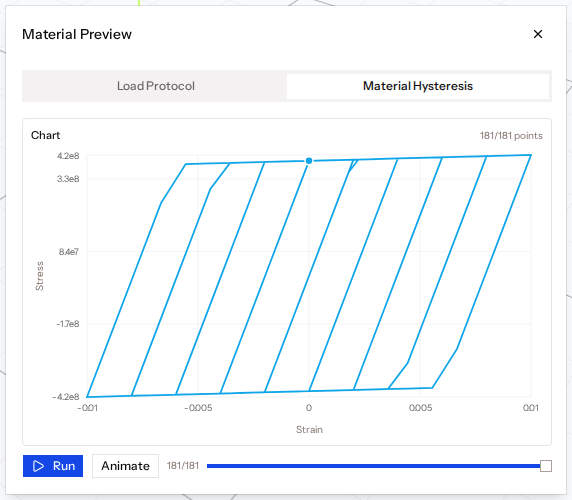Screen dimensions: 572x500
Task: Click the 'Material Preview' dialog title
Action: pos(77,34)
